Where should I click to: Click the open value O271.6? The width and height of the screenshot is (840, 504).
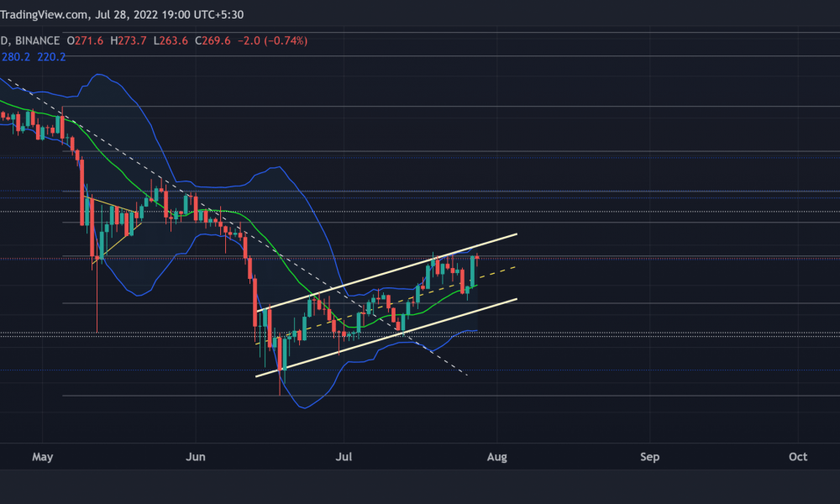85,40
